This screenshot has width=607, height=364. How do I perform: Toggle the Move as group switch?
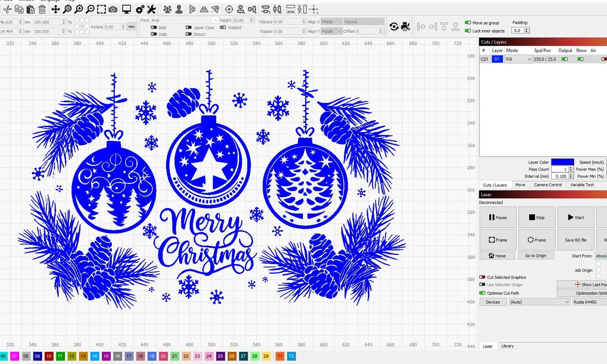point(467,23)
